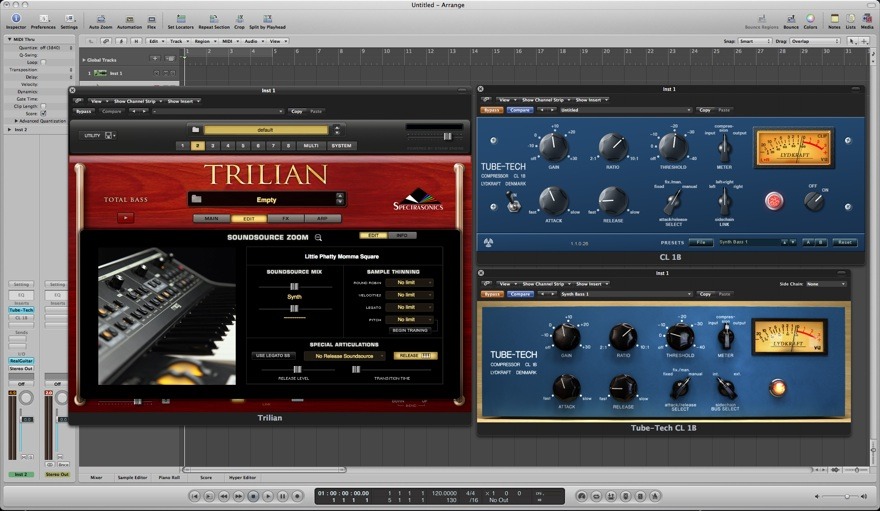Viewport: 880px width, 511px height.
Task: Toggle the red power button on CL 1B
Action: [x=774, y=201]
